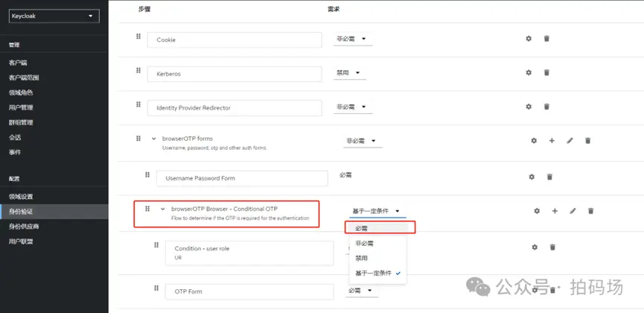Select 非必需 in the open dropdown list
644x313 pixels.
coord(378,244)
